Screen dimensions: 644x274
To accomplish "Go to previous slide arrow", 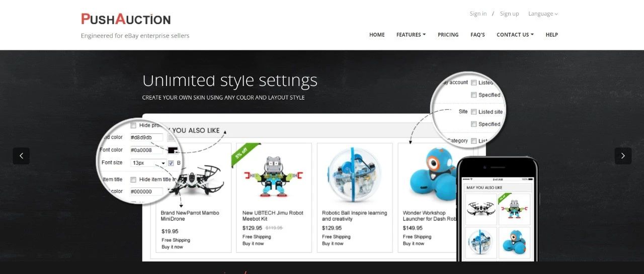I will (21, 156).
